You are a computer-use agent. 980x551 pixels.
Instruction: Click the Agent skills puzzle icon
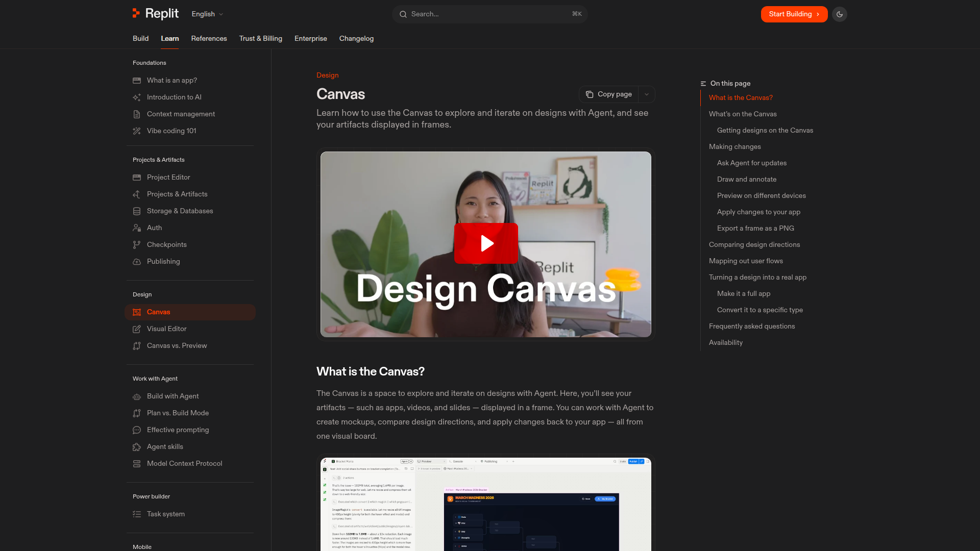click(137, 447)
